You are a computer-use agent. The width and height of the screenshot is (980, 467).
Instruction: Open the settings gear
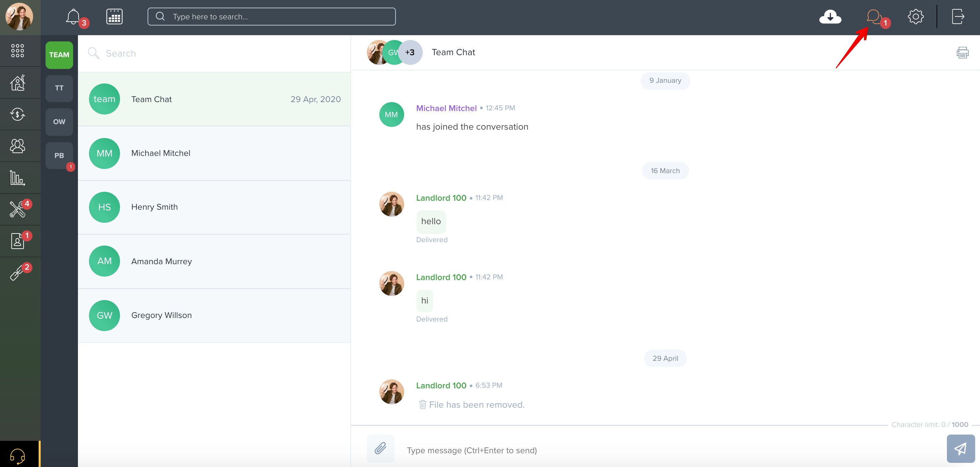(x=915, y=17)
